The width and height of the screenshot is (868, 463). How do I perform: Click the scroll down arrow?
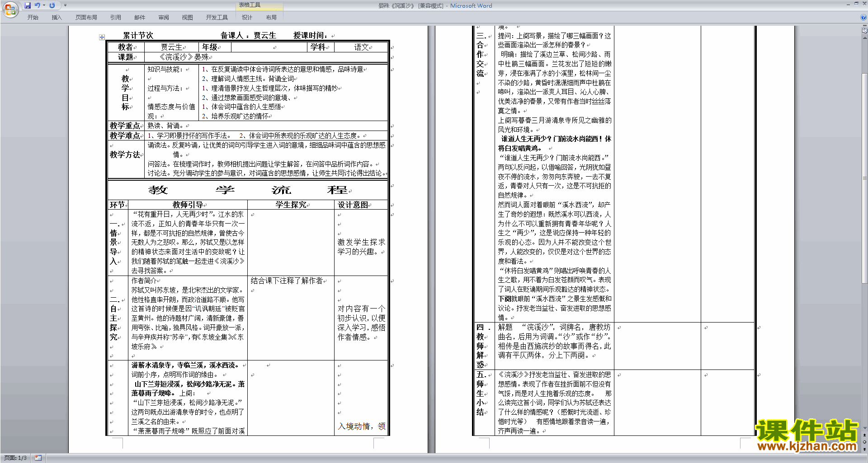[865, 428]
